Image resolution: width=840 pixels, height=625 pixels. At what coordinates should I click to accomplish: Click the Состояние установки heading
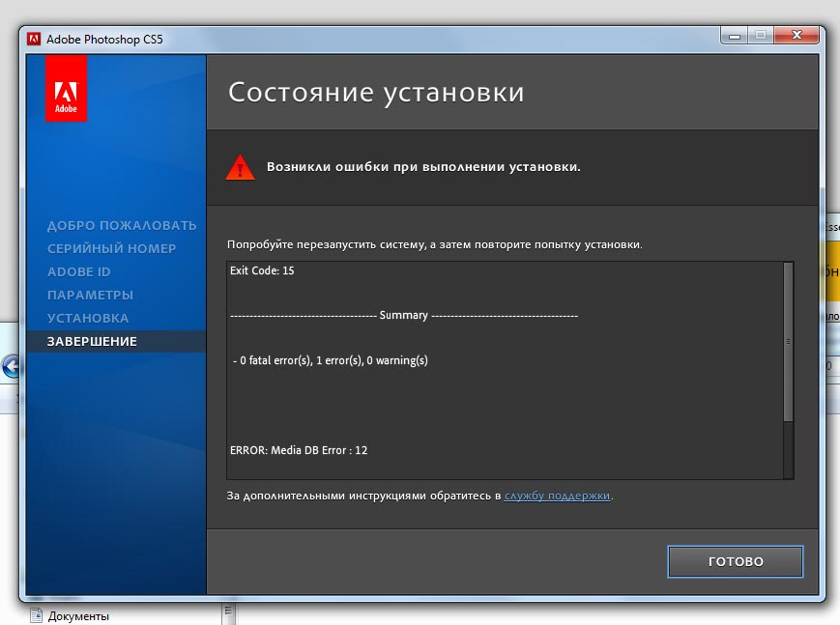[376, 92]
